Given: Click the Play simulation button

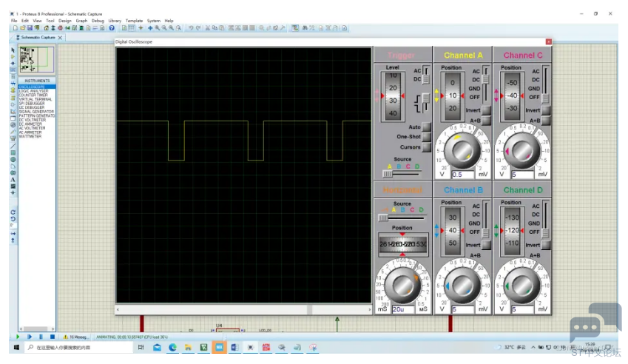Looking at the screenshot, I should [17, 337].
